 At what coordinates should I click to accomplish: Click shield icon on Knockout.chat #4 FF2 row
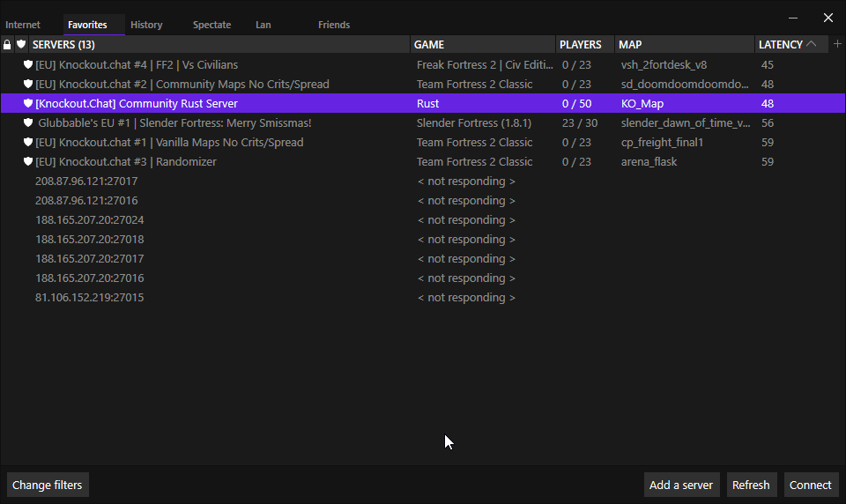point(28,64)
